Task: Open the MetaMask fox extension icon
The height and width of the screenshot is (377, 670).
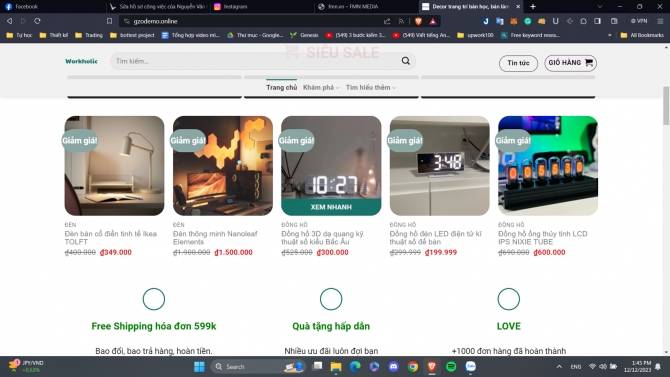Action: tap(514, 21)
